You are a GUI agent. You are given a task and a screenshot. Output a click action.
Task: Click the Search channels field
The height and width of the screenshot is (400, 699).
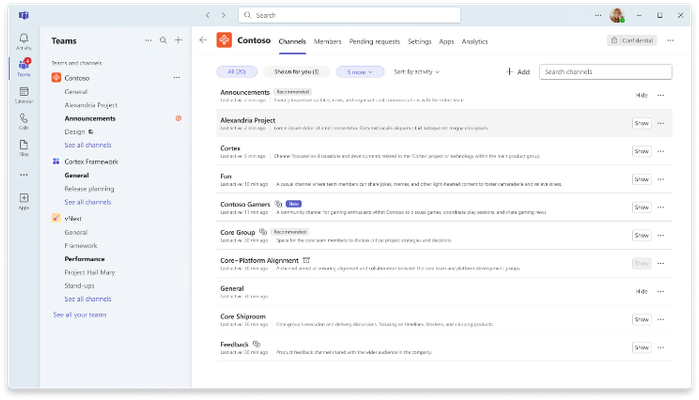(x=605, y=72)
